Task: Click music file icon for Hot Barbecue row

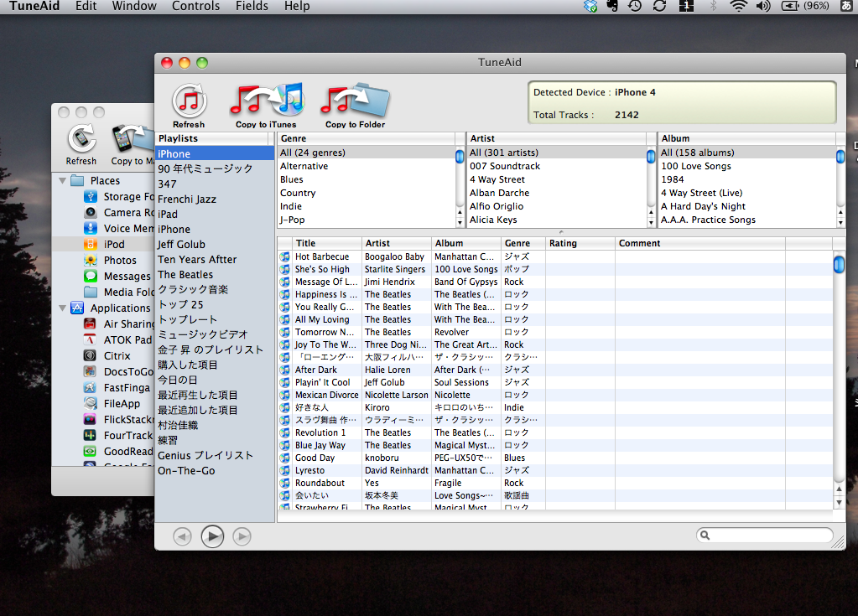Action: click(284, 256)
